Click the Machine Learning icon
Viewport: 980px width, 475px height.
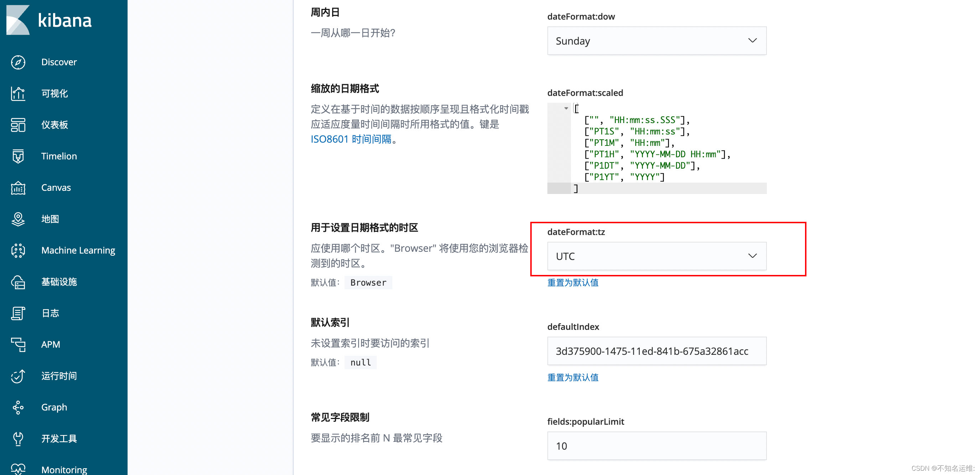click(18, 250)
